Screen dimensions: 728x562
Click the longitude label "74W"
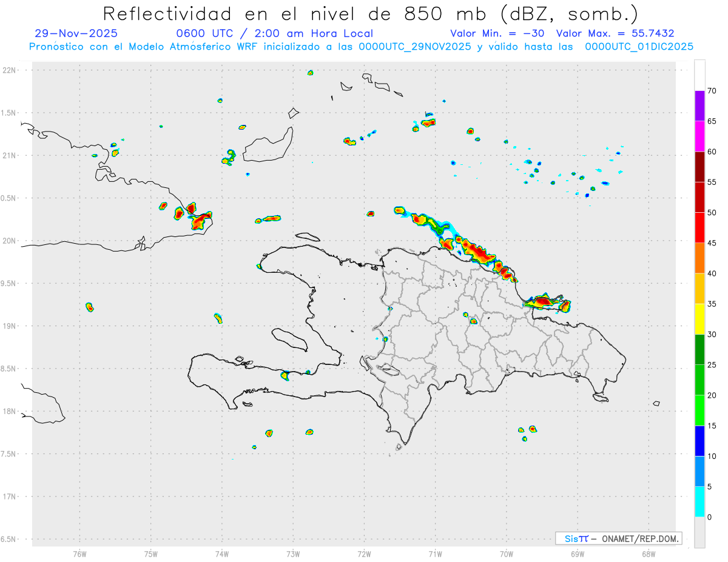click(221, 554)
